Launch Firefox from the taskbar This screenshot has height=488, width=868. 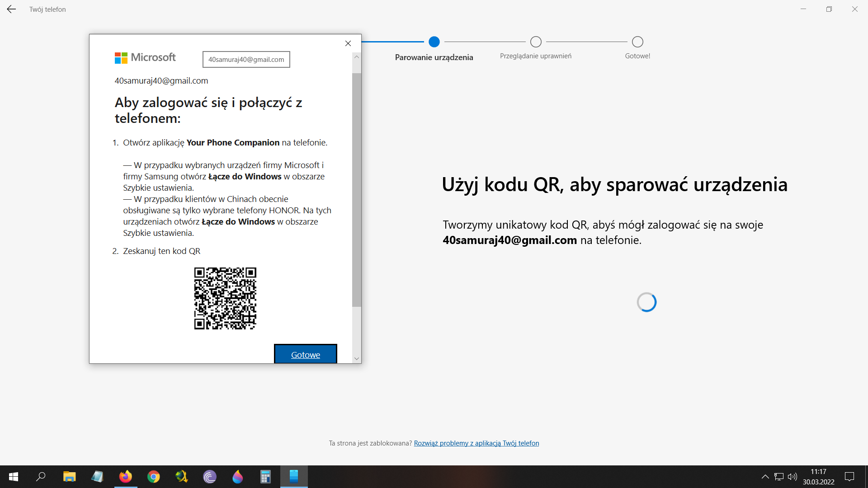pyautogui.click(x=125, y=477)
